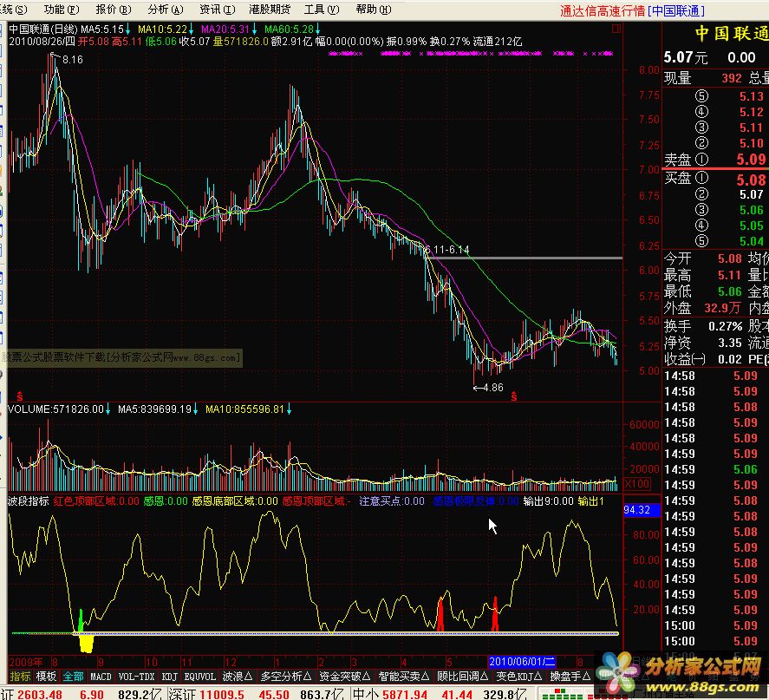
Task: Click the X100 volume scale box
Action: coord(637,484)
